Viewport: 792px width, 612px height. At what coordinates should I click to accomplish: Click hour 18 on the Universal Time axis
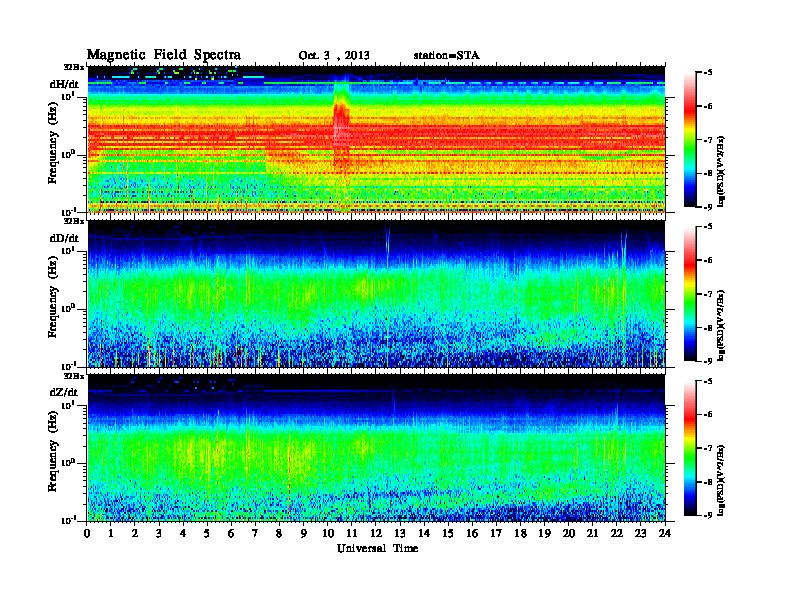click(521, 534)
